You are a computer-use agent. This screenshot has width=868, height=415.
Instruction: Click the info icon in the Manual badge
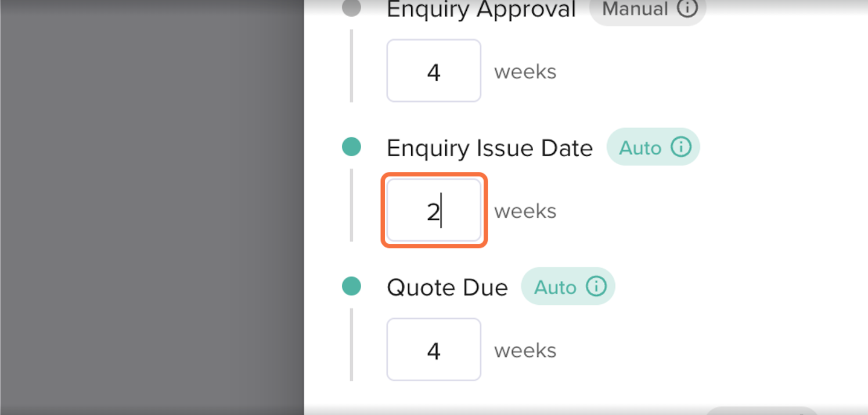(687, 9)
